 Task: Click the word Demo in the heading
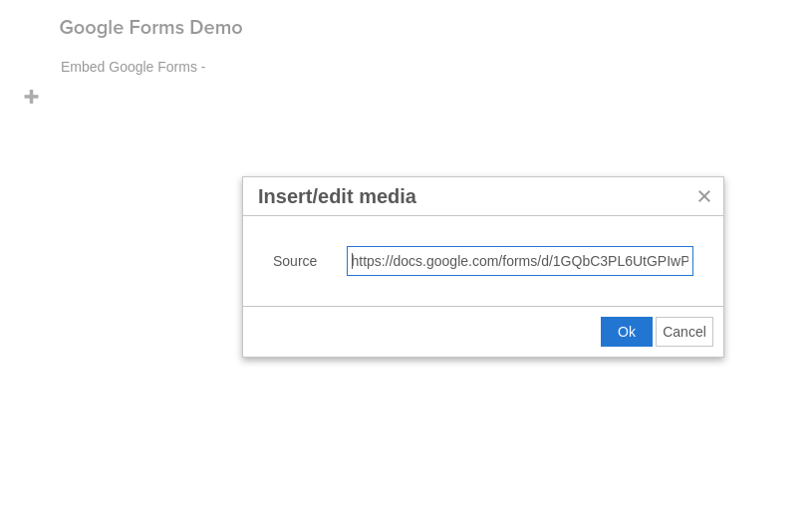216,28
